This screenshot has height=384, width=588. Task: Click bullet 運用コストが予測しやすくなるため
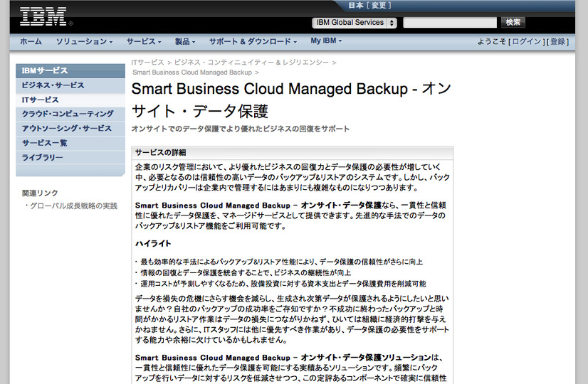pyautogui.click(x=283, y=284)
